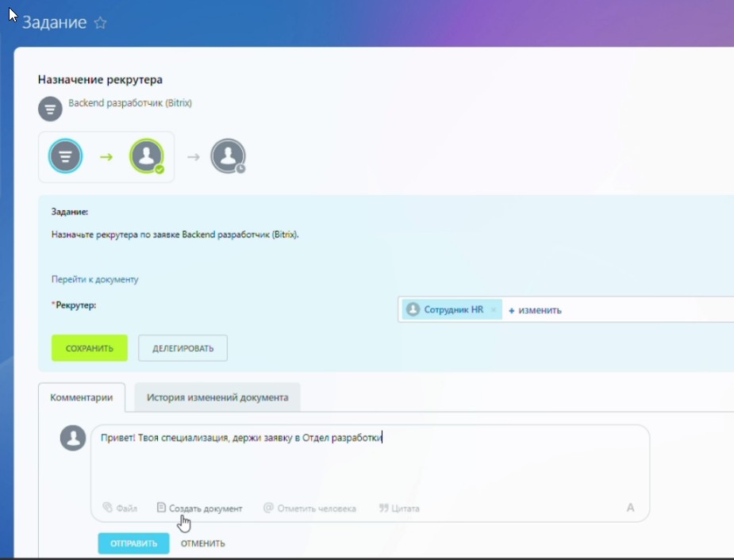The width and height of the screenshot is (734, 560).
Task: Add page Задание to favorites star
Action: click(100, 22)
